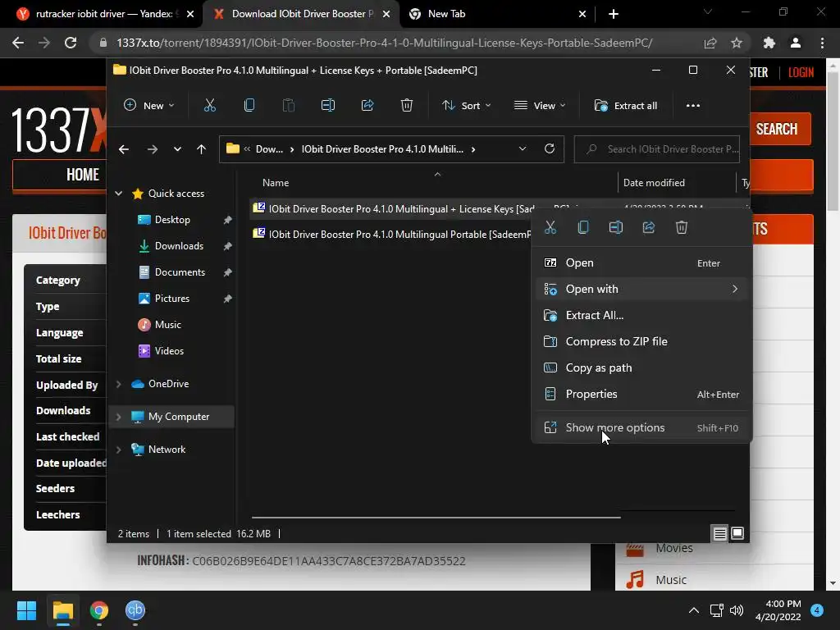Choose Copy as path

641,368
